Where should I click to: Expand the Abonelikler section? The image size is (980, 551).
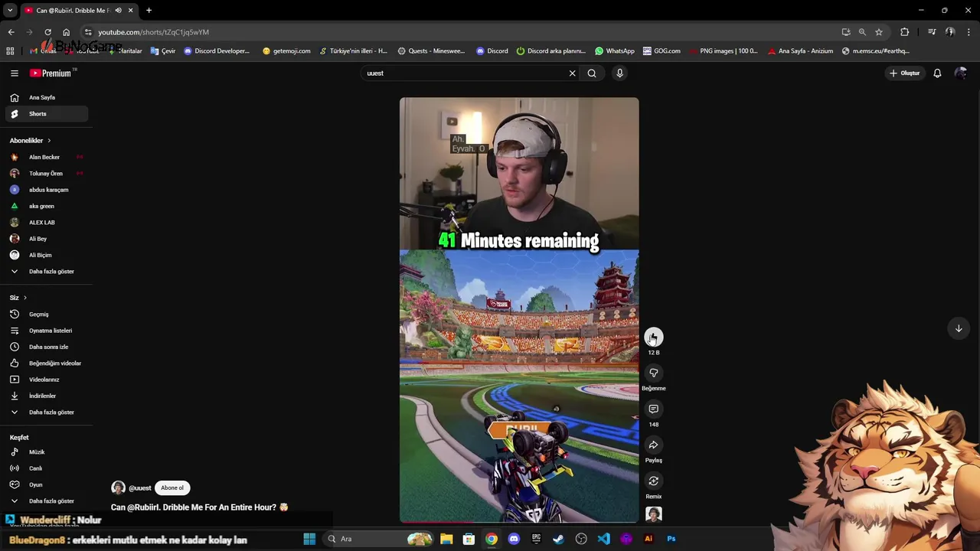[30, 141]
